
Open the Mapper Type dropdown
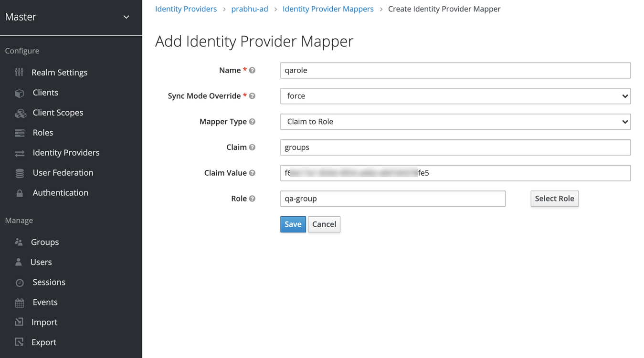click(455, 122)
